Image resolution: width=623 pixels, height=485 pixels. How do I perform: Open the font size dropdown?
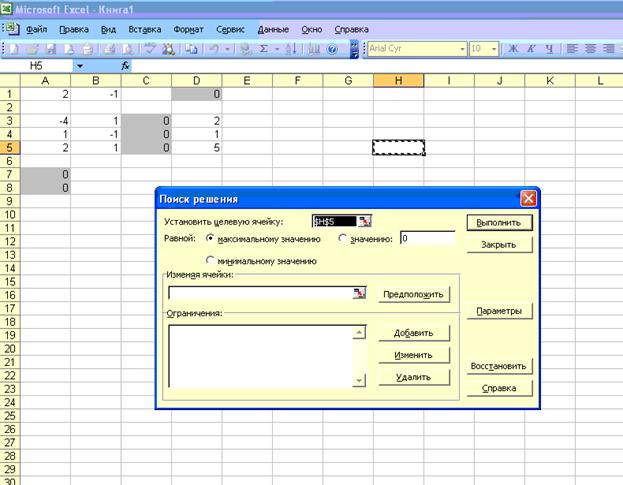[x=493, y=48]
